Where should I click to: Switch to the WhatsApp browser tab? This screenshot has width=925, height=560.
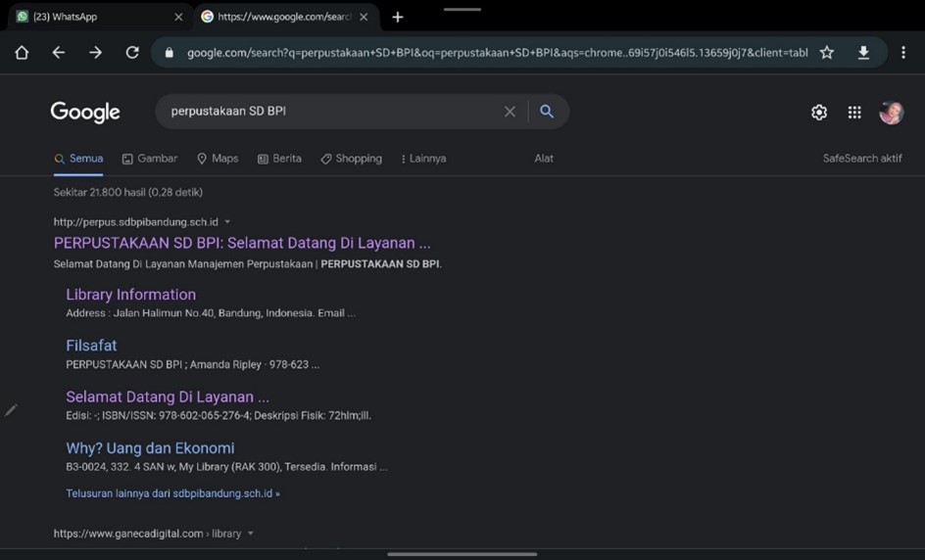pos(97,17)
